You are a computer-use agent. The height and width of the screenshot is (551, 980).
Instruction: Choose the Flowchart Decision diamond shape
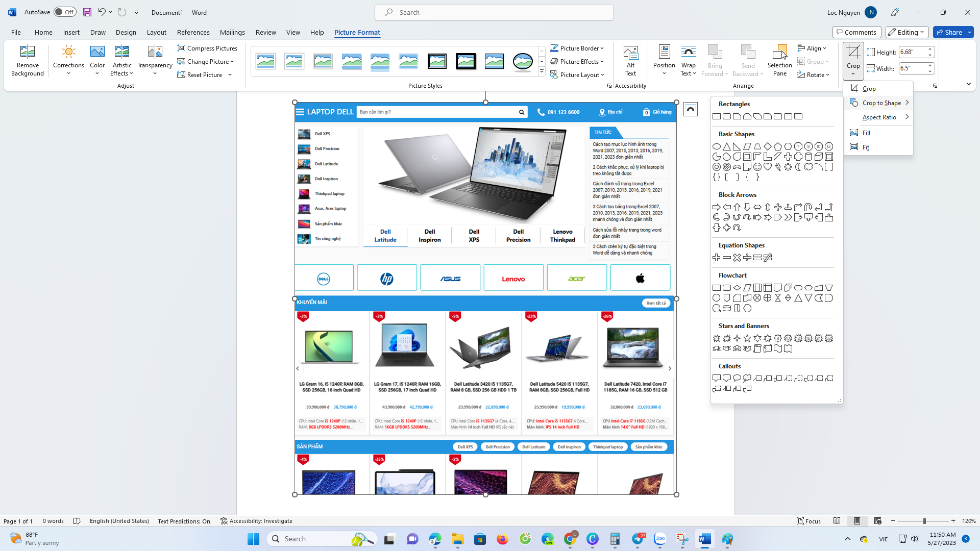(x=737, y=288)
